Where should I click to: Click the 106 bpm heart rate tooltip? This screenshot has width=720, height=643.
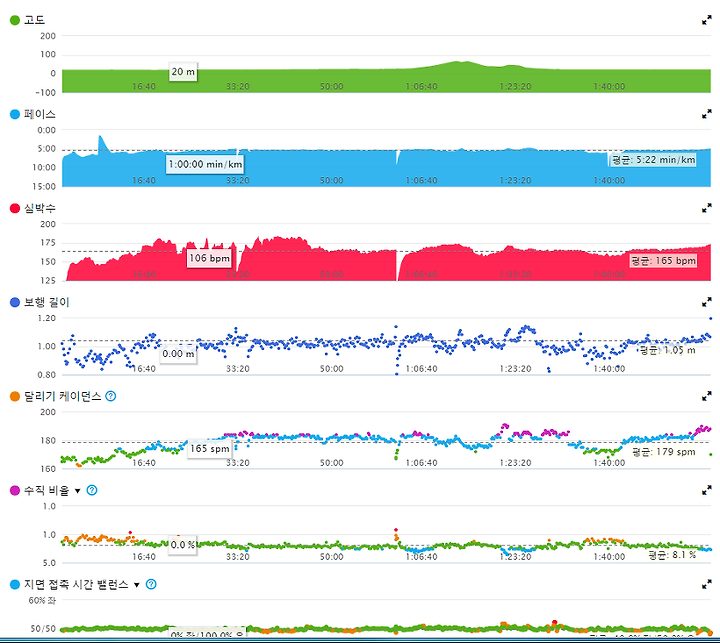(209, 258)
